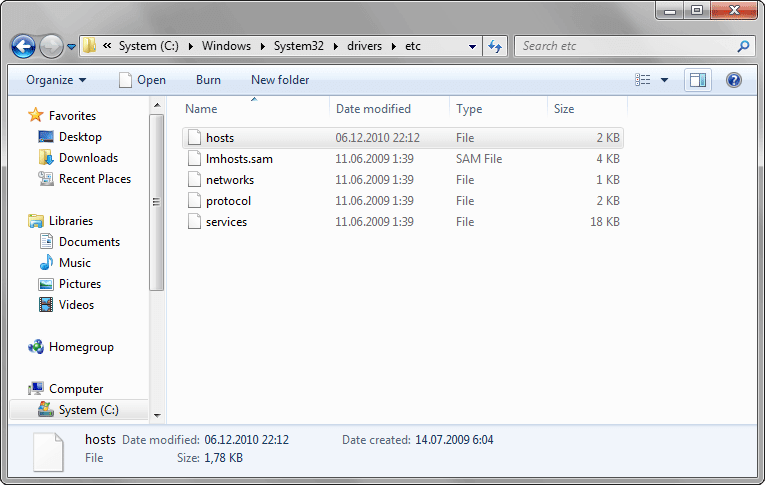Select the hosts file icon

point(194,138)
